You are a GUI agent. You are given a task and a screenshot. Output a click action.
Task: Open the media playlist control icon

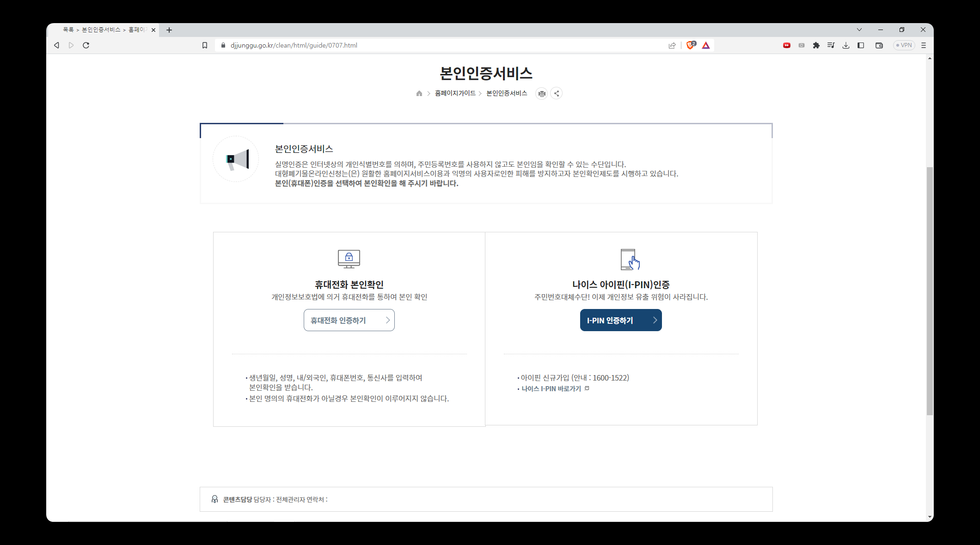pos(831,45)
